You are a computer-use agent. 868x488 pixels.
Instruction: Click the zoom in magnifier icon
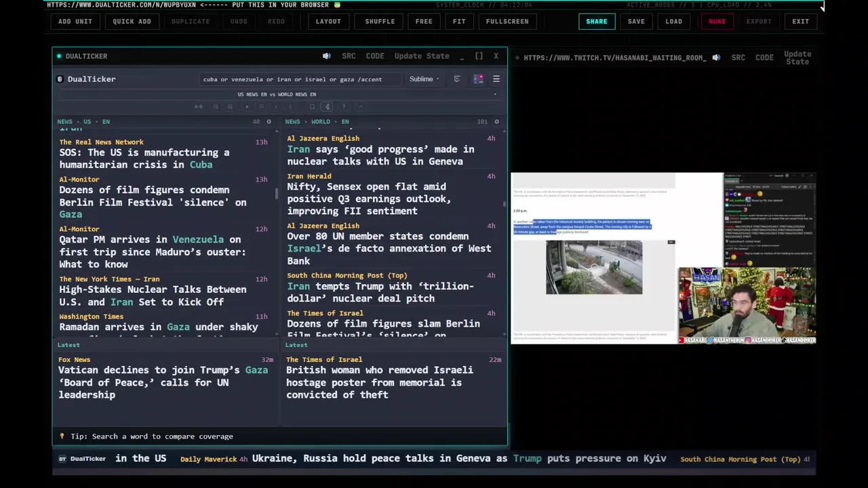[x=230, y=106]
